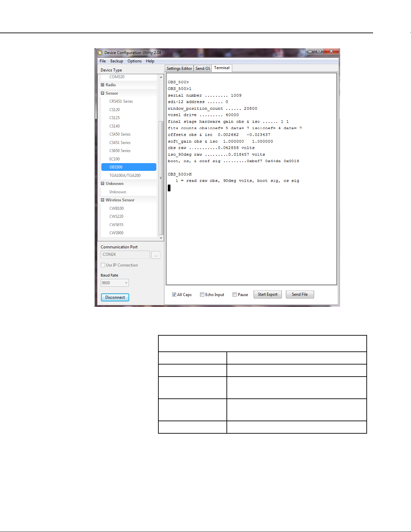
Task: Switch to the Send OS tab
Action: coord(203,68)
